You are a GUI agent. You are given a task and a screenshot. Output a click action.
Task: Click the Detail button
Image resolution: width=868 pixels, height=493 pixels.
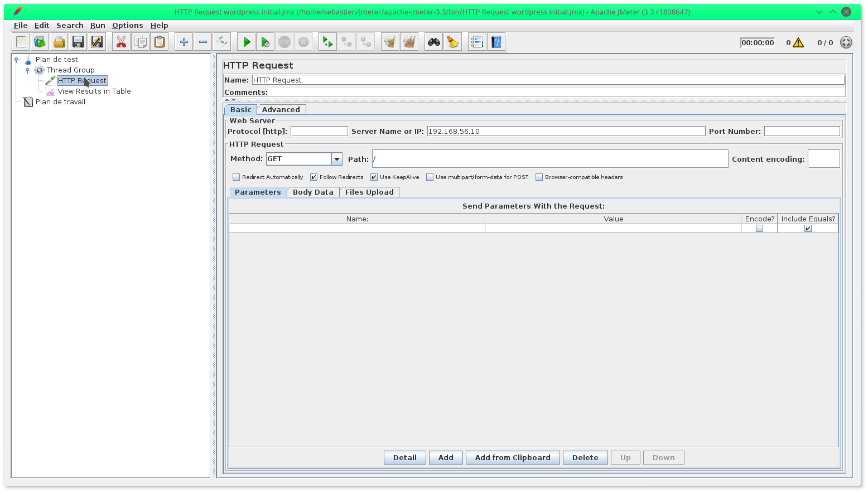pyautogui.click(x=405, y=458)
